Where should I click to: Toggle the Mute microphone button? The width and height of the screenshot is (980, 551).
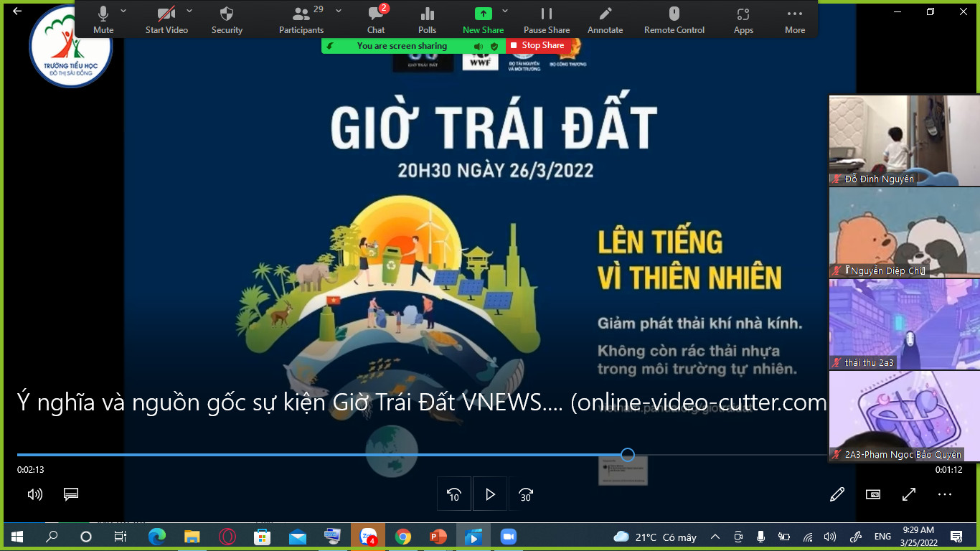click(103, 14)
